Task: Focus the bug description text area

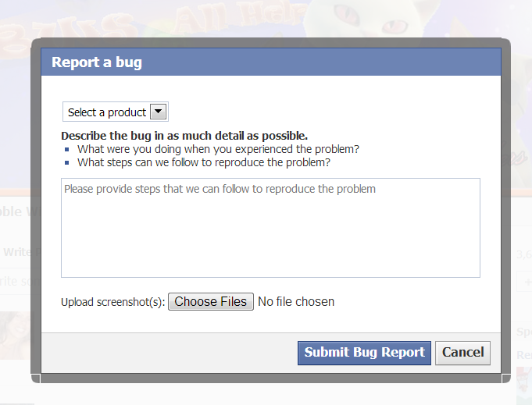Action: (x=270, y=228)
